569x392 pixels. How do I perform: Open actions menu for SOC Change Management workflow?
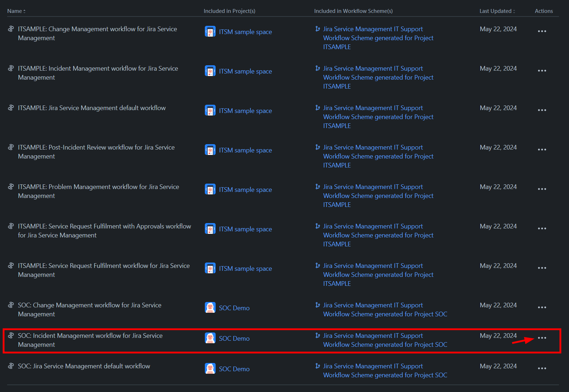542,307
